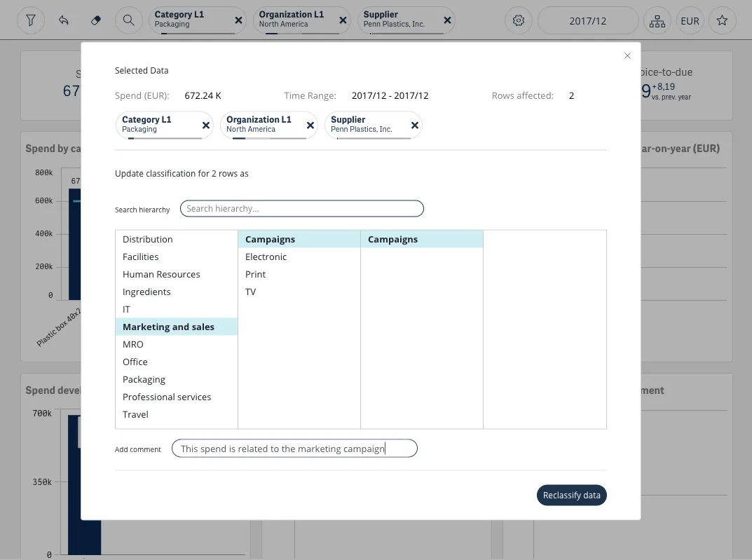752x560 pixels.
Task: Open the EUR currency selector
Action: point(690,21)
